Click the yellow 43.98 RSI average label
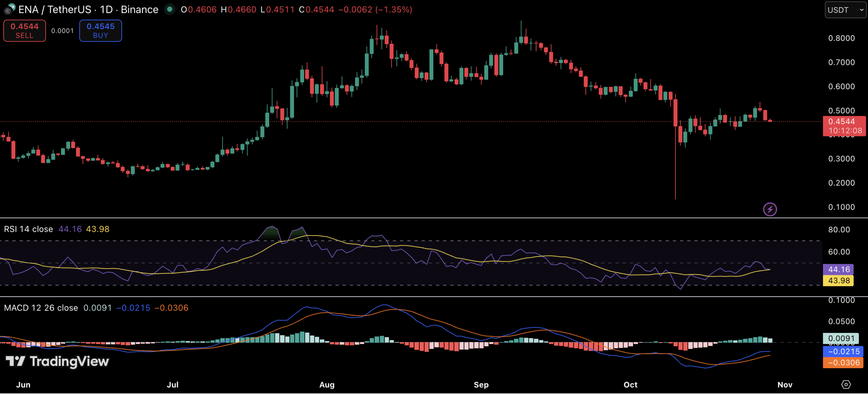The width and height of the screenshot is (868, 394). point(838,281)
